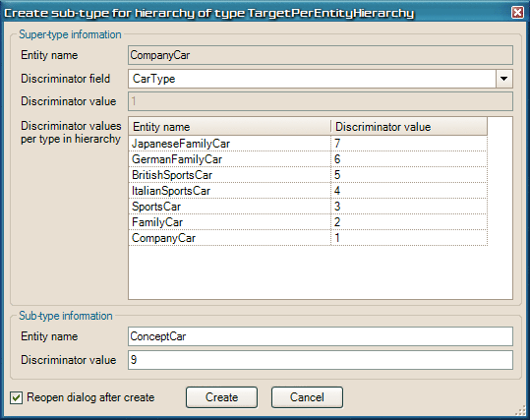Click the Create button
The width and height of the screenshot is (530, 420).
coord(221,397)
